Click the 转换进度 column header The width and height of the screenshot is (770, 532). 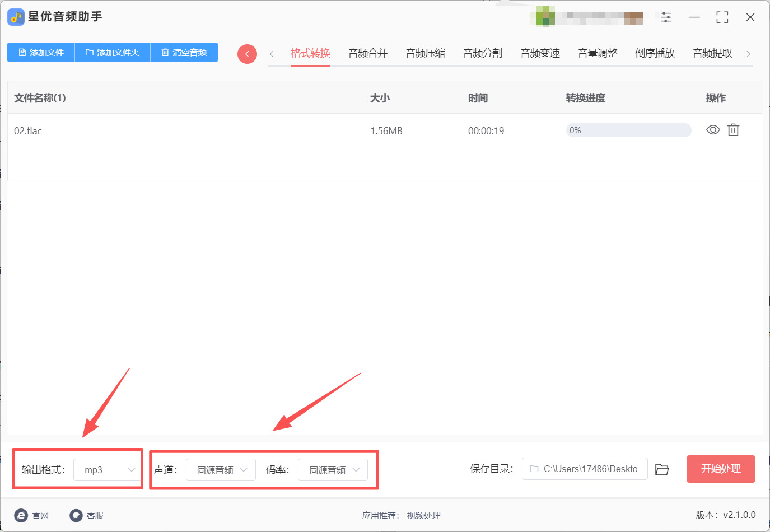(x=586, y=98)
